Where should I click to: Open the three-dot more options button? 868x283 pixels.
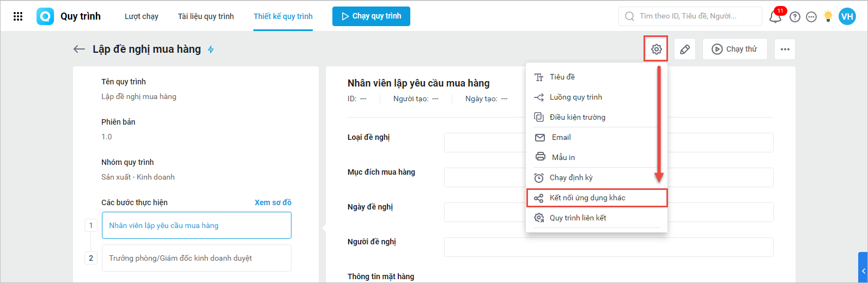pos(785,49)
